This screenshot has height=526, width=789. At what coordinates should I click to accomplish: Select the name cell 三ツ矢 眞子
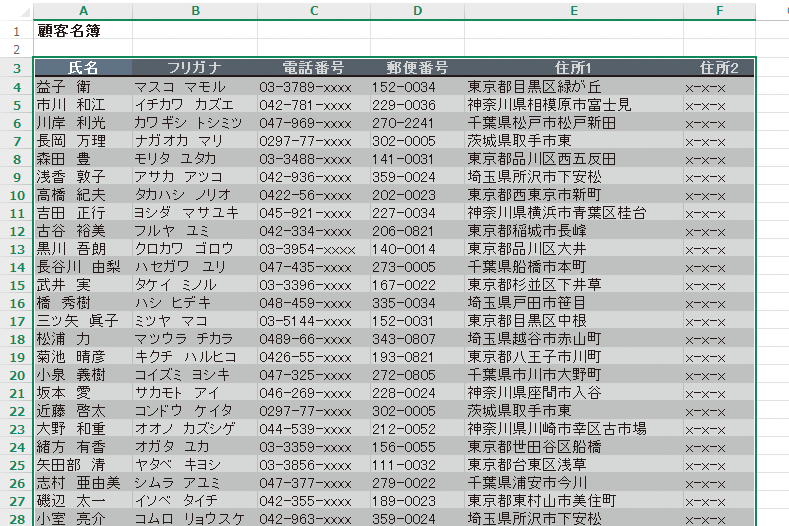point(83,321)
